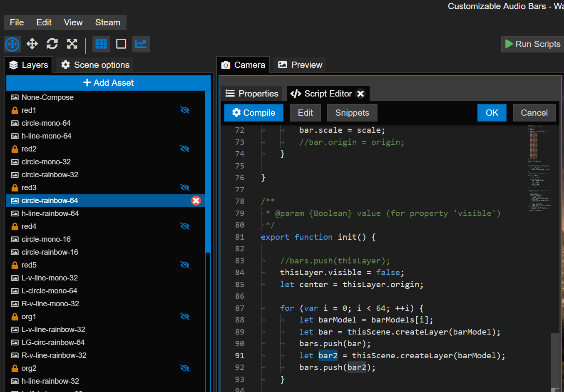Image resolution: width=564 pixels, height=392 pixels.
Task: Select the rotate tool icon
Action: tap(52, 44)
